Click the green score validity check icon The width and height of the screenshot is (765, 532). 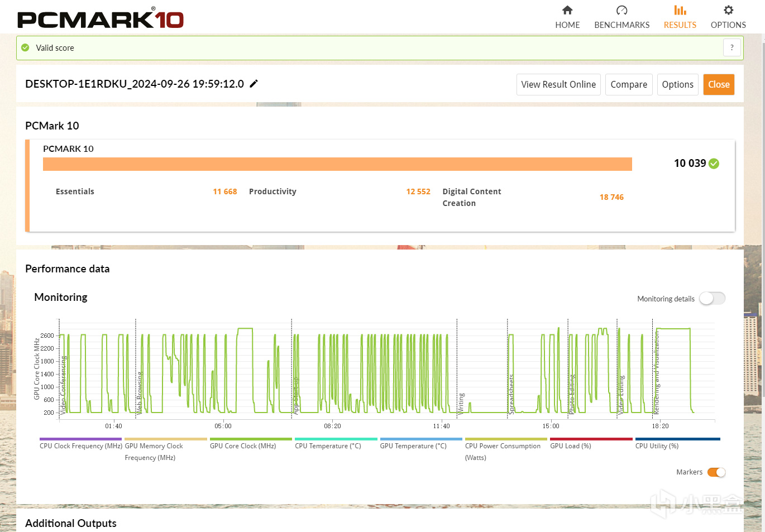714,164
